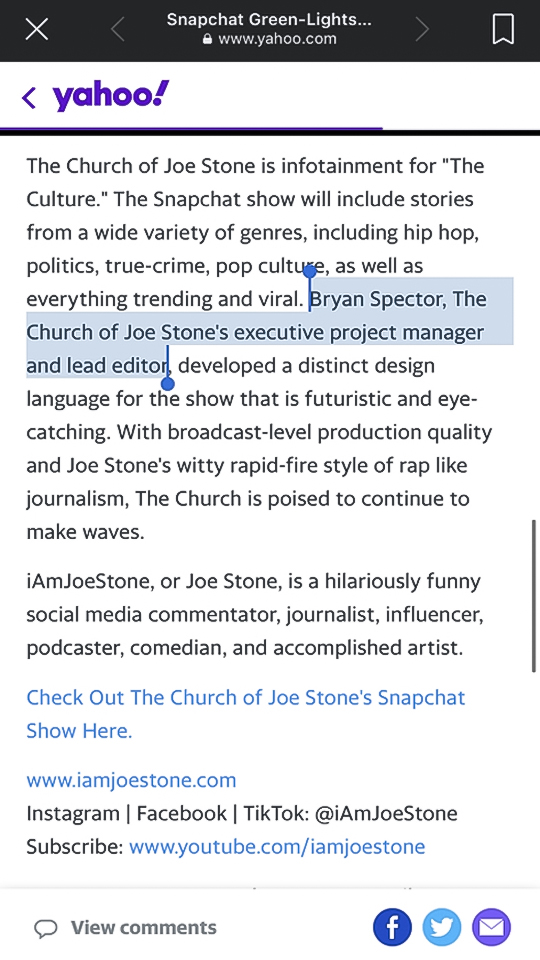Close the in-app browser with X icon
This screenshot has height=960, width=540.
coord(37,29)
